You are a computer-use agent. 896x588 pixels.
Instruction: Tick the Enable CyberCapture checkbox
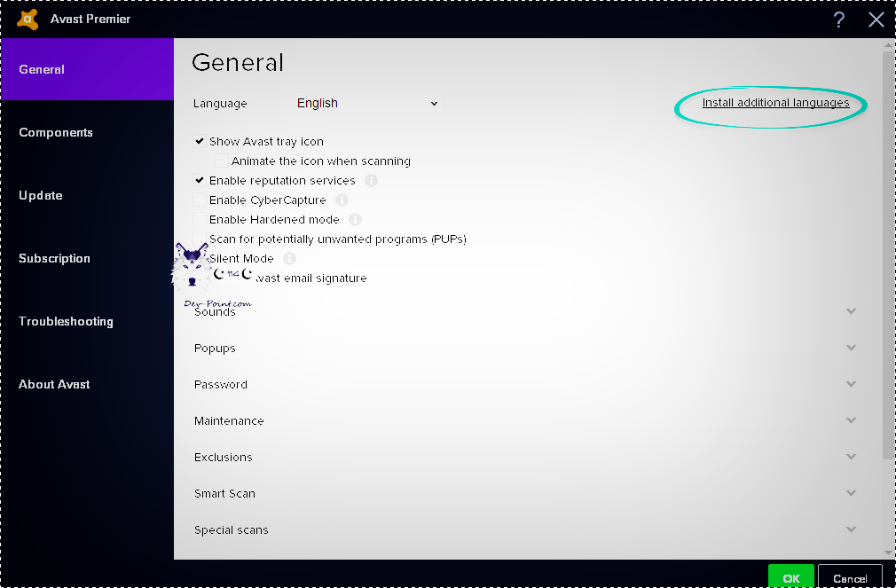[200, 200]
